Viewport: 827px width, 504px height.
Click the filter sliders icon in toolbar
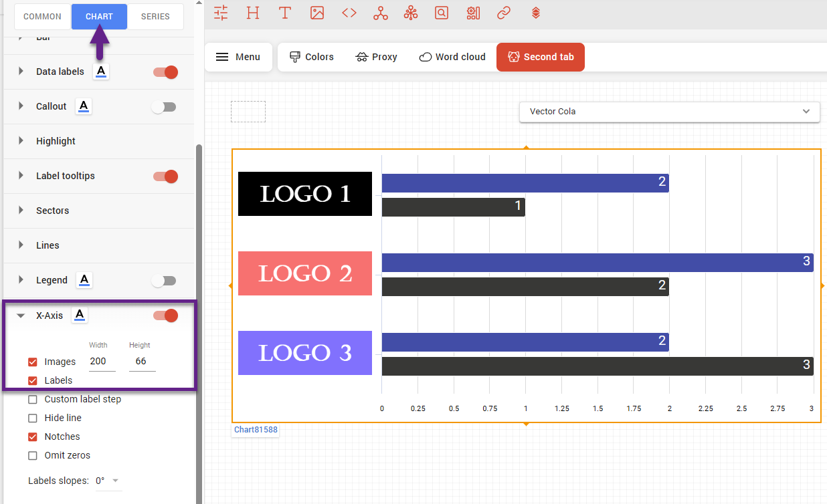(221, 13)
